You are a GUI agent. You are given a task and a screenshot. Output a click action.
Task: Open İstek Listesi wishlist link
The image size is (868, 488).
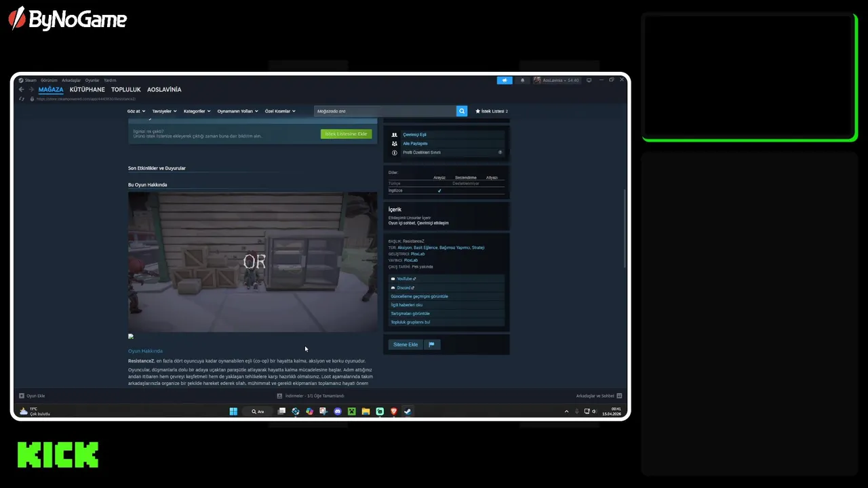(492, 111)
